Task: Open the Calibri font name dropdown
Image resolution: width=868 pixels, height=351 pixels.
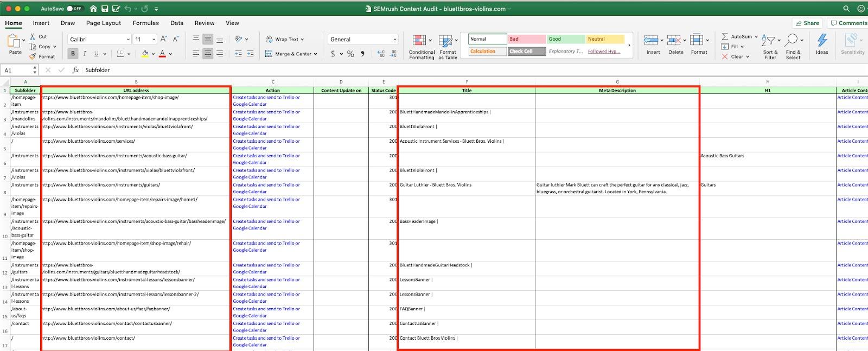Action: 128,40
